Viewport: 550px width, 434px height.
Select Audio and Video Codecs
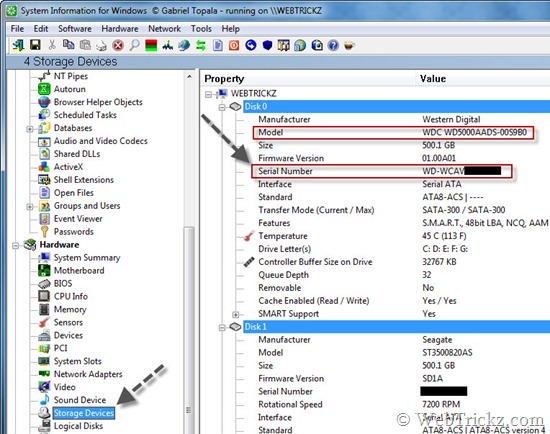(x=100, y=141)
